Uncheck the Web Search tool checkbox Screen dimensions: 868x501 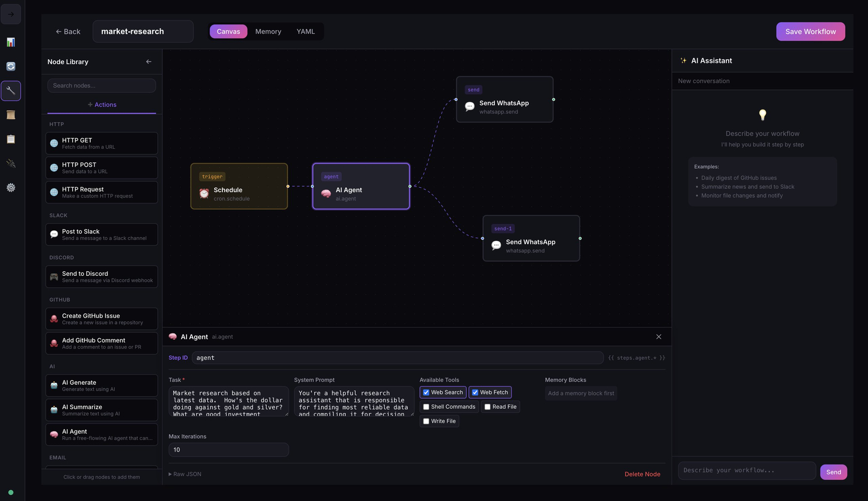426,392
